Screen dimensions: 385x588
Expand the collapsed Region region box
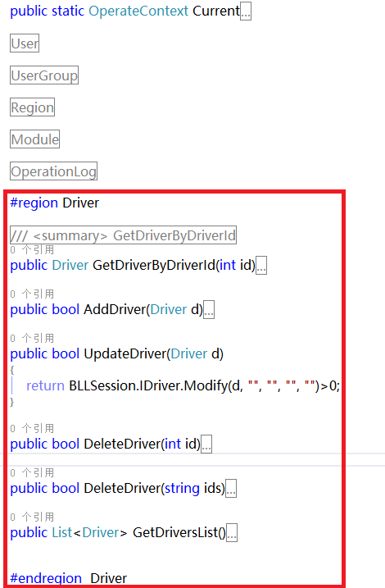click(x=32, y=107)
